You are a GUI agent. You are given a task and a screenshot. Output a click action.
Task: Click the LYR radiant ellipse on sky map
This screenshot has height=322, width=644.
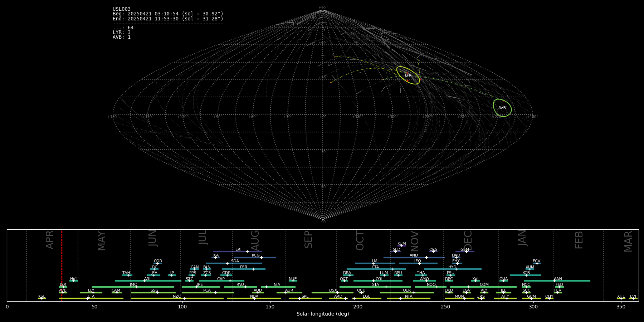tap(408, 75)
